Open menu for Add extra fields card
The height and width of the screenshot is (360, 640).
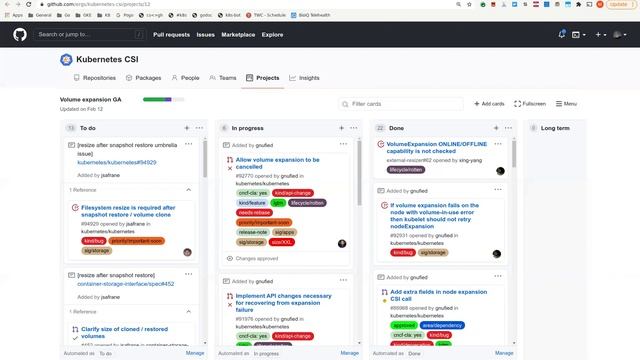tap(498, 276)
